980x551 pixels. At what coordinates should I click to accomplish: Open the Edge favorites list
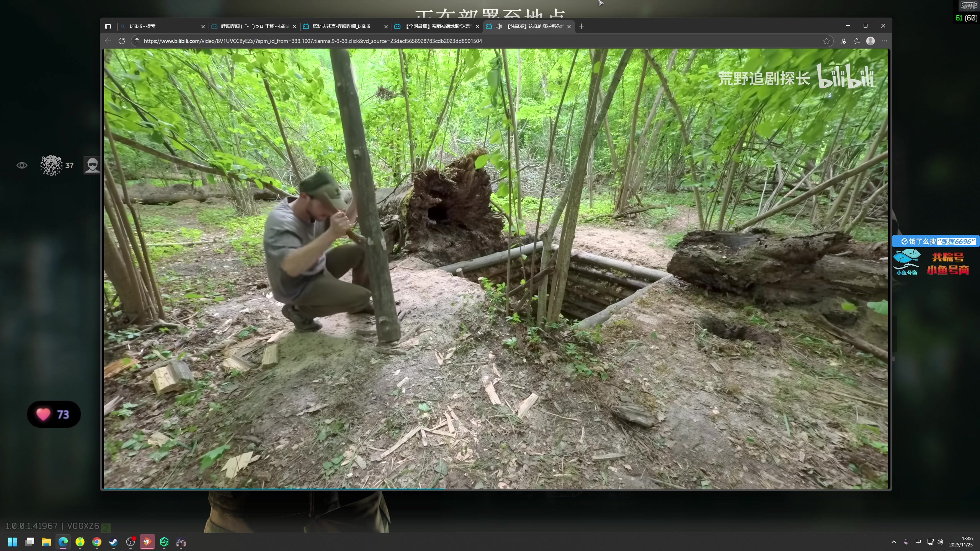coord(857,41)
